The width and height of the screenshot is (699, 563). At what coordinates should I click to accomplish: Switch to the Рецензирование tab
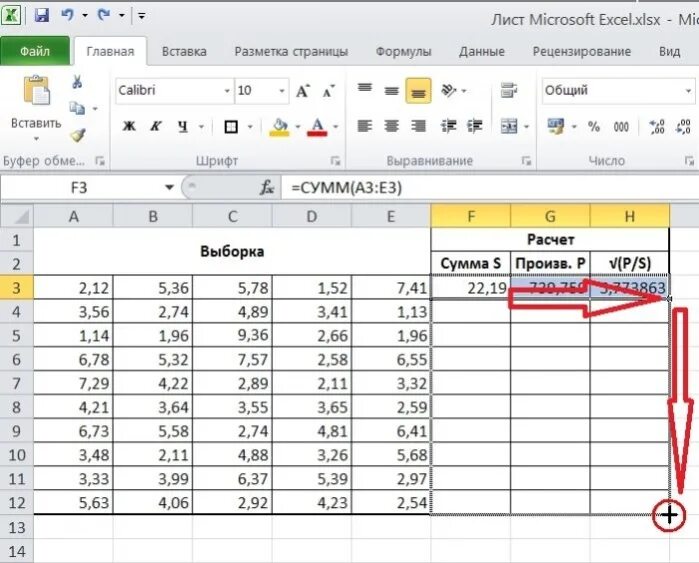(582, 52)
